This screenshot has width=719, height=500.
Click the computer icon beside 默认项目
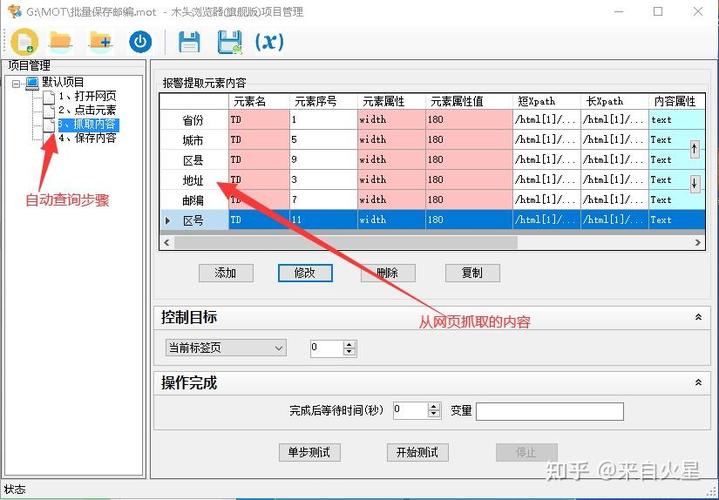pyautogui.click(x=33, y=83)
